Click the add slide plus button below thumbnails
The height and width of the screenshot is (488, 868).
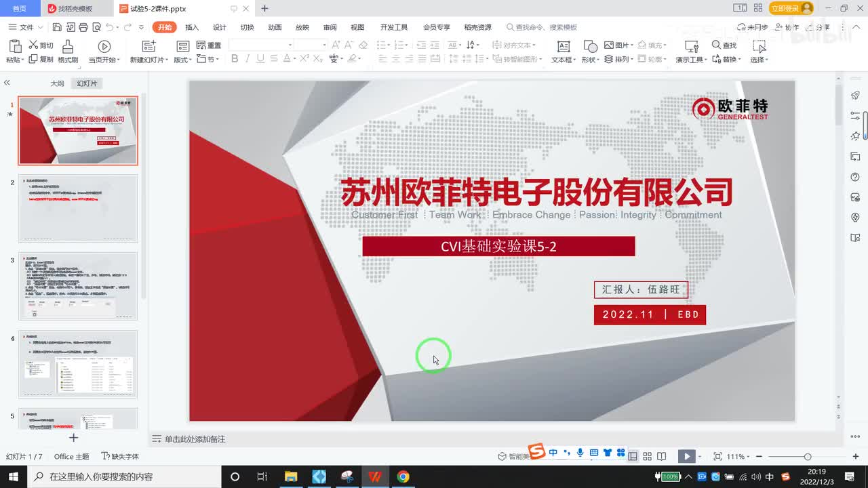pyautogui.click(x=74, y=438)
